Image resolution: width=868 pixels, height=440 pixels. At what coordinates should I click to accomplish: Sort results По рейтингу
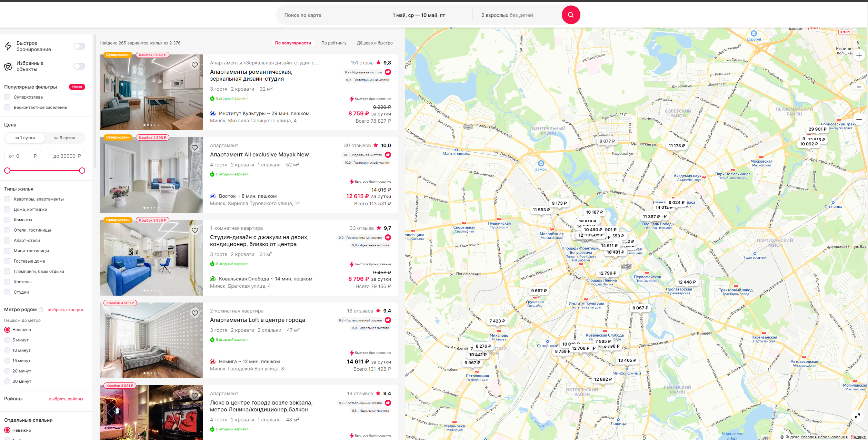(334, 43)
